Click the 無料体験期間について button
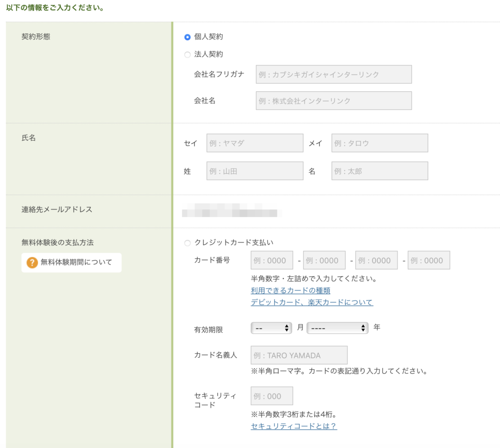This screenshot has height=448, width=500. 71,263
